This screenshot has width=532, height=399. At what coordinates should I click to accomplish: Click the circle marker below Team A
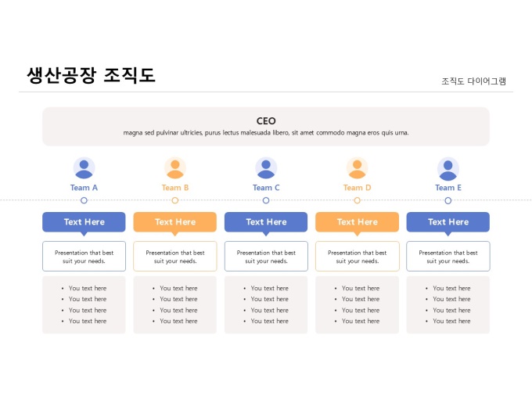pyautogui.click(x=84, y=200)
